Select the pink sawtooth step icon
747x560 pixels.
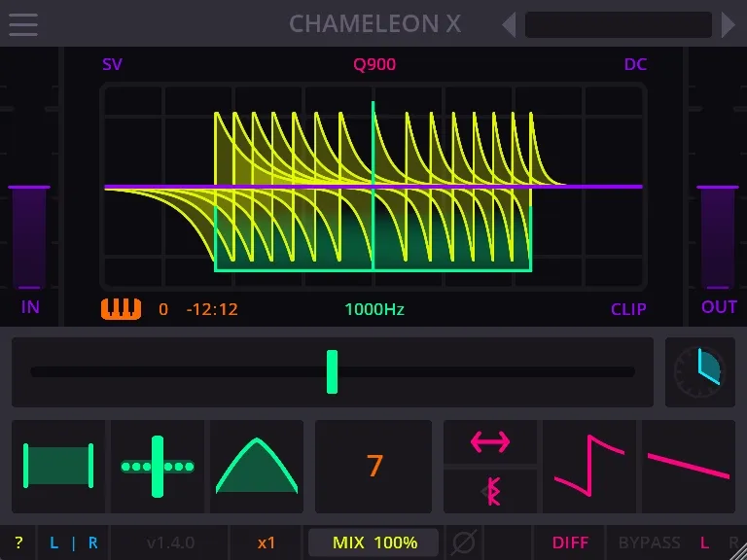589,467
